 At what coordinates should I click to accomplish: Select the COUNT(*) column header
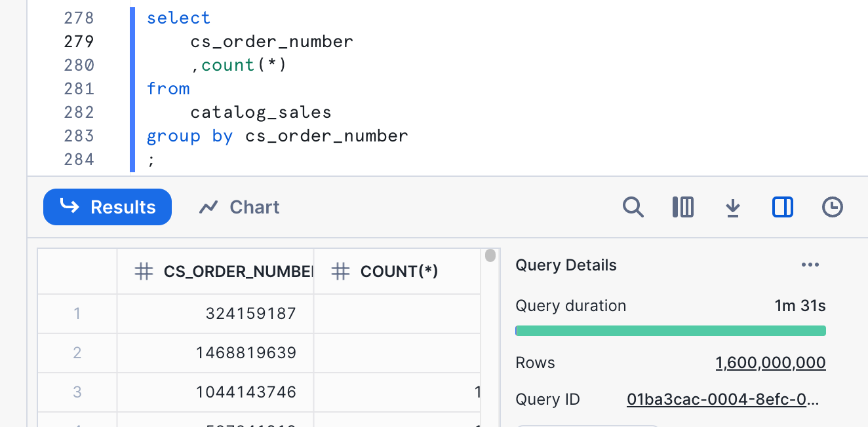(399, 271)
